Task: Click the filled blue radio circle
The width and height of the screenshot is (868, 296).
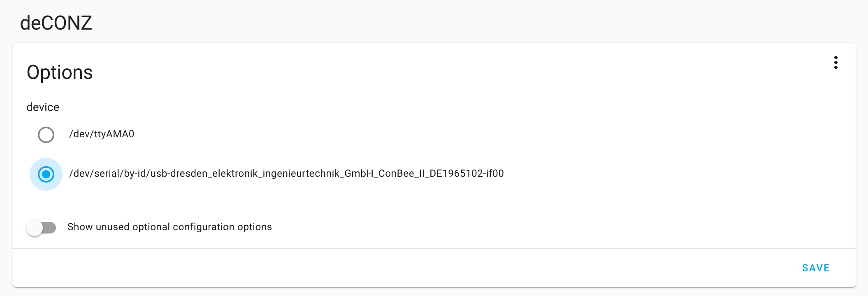Action: coord(46,174)
